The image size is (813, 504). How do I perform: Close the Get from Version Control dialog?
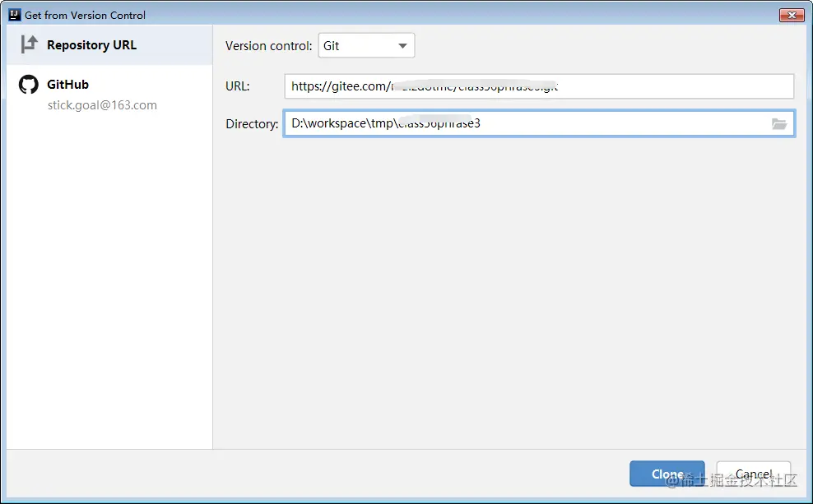tap(792, 15)
